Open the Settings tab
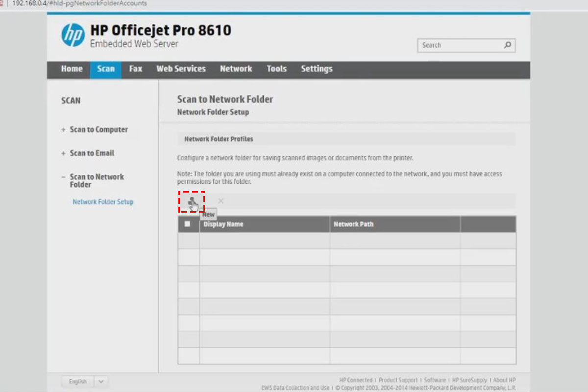 pos(317,69)
